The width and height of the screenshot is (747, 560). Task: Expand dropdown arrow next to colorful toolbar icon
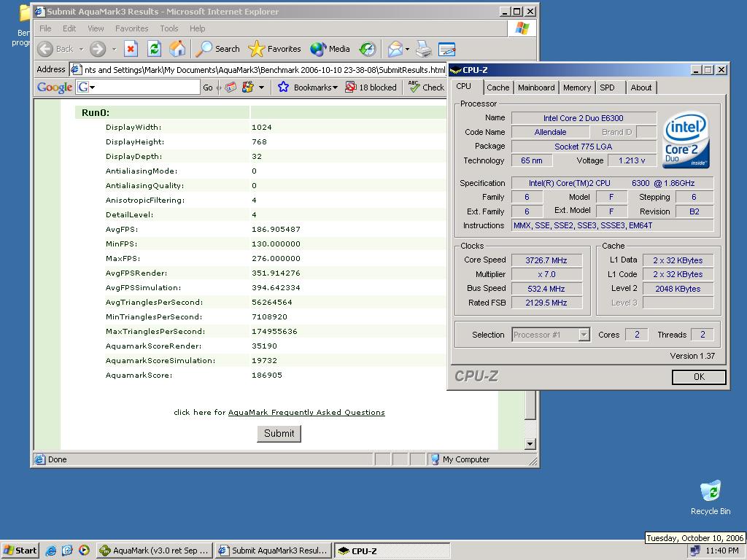(x=261, y=87)
